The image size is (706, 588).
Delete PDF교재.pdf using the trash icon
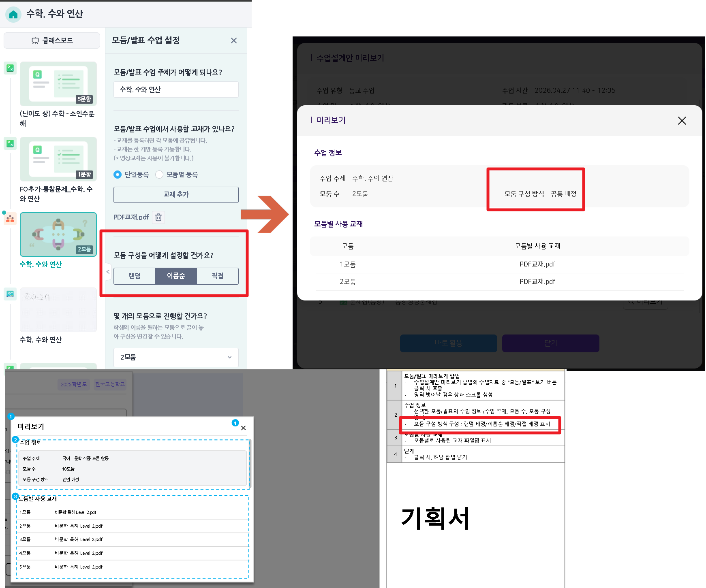158,217
